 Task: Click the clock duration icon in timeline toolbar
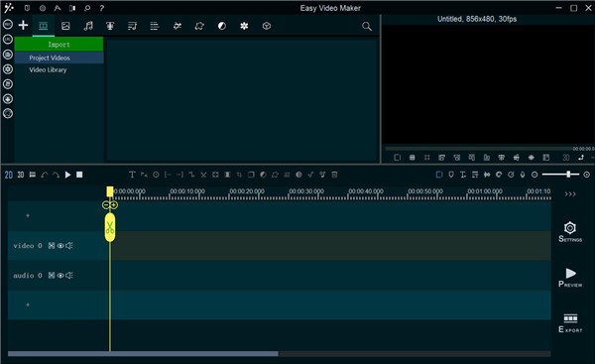pyautogui.click(x=156, y=175)
